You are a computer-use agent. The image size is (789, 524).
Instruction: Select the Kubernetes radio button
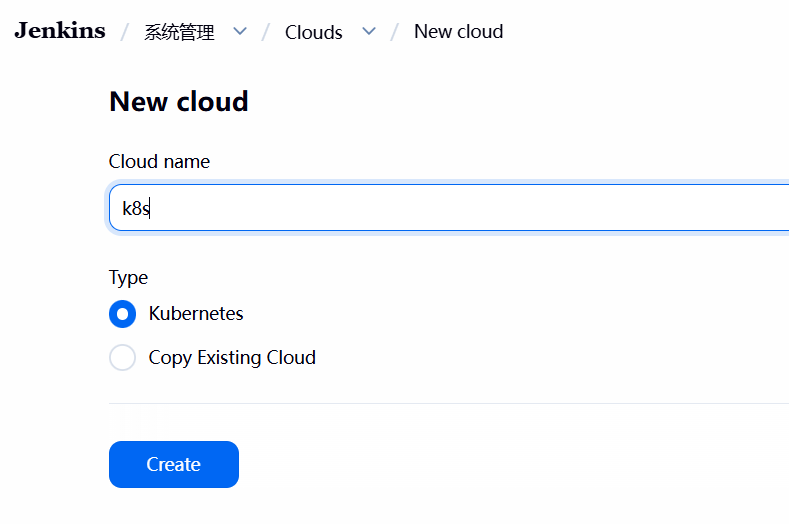pyautogui.click(x=122, y=314)
